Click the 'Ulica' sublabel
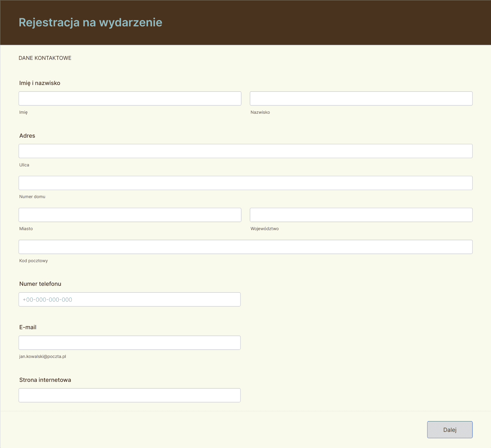Viewport: 491px width, 448px height. pyautogui.click(x=24, y=165)
